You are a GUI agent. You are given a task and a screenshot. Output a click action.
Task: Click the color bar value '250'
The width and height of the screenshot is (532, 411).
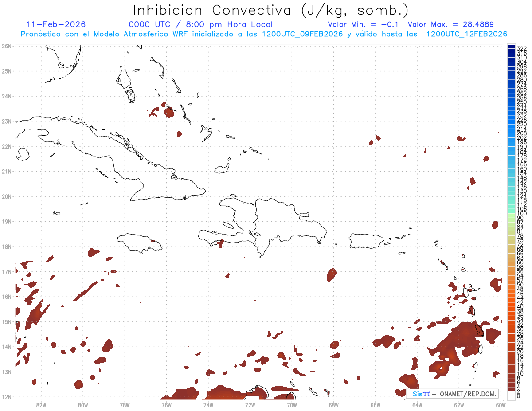(x=522, y=102)
